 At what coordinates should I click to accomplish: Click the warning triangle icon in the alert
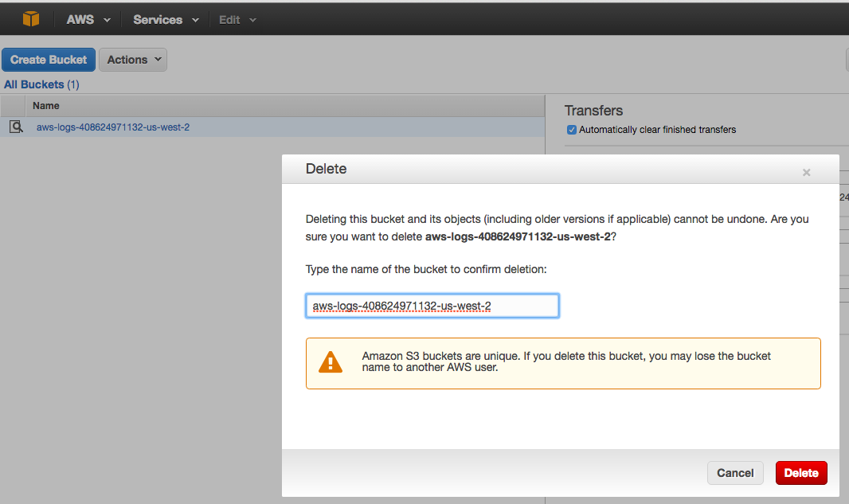[330, 362]
